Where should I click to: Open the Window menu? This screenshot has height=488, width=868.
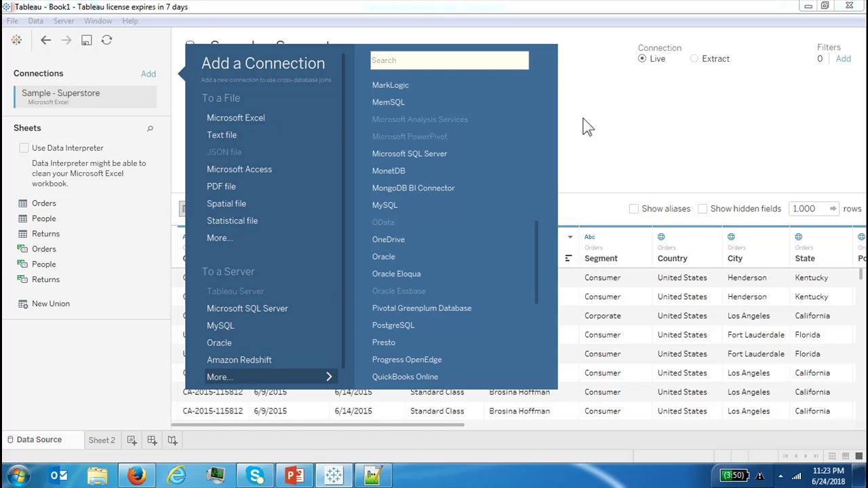98,21
